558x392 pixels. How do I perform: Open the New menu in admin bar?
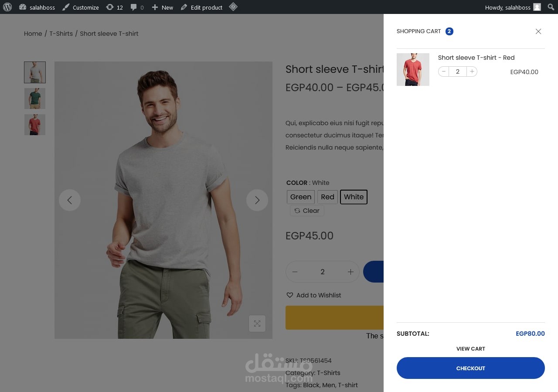point(162,7)
